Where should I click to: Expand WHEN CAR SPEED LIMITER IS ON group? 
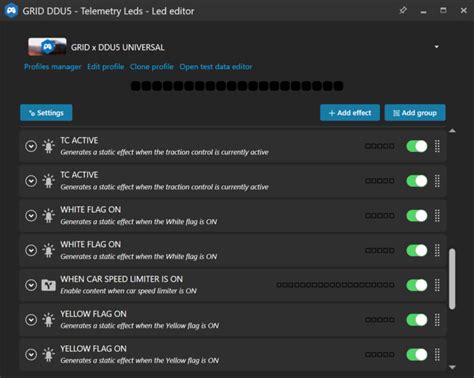coord(31,285)
